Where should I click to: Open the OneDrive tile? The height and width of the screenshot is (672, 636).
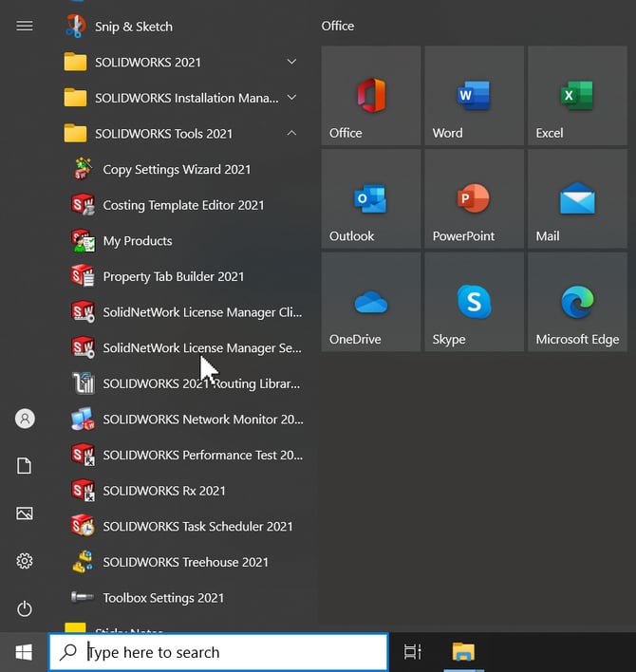(x=370, y=302)
